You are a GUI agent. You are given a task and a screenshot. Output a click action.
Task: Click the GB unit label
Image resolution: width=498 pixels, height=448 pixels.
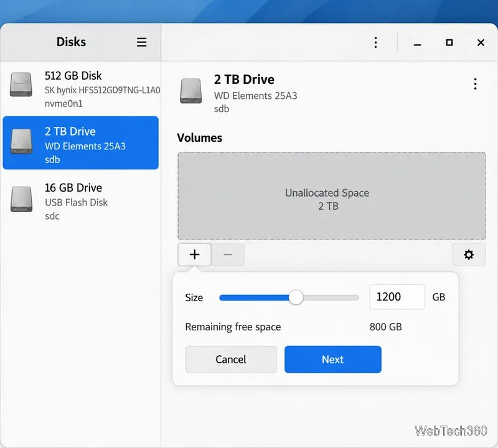pos(439,297)
